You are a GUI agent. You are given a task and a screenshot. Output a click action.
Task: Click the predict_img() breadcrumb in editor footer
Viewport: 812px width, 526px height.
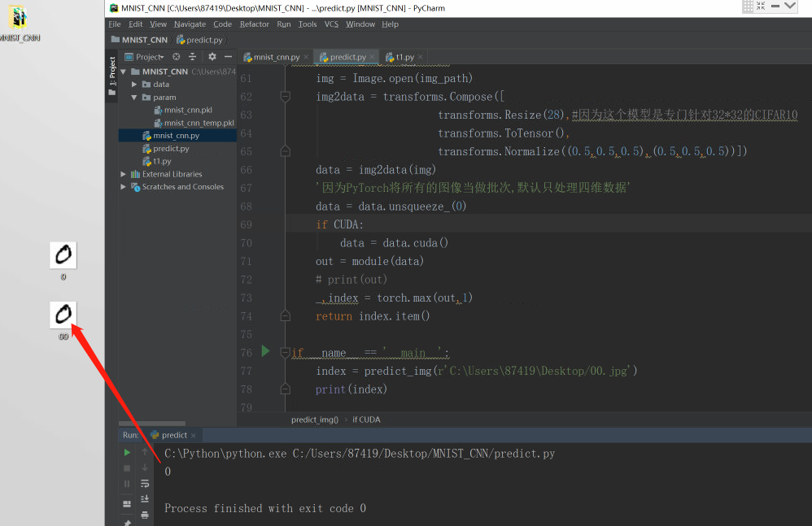[315, 419]
